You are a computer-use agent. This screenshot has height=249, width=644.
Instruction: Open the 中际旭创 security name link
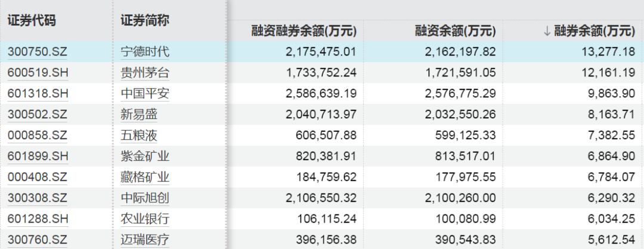click(x=145, y=198)
